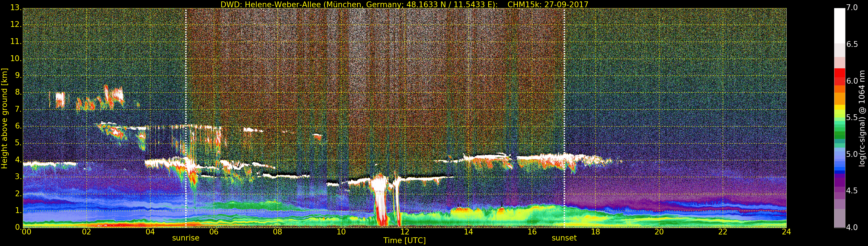
Task: Click the 'sunrise' label below the time axis
Action: click(186, 238)
